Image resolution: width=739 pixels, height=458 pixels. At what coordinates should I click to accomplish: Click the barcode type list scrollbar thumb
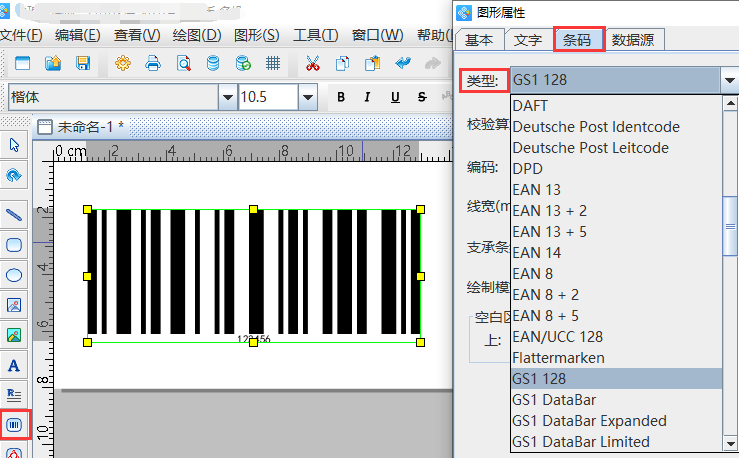click(x=730, y=226)
